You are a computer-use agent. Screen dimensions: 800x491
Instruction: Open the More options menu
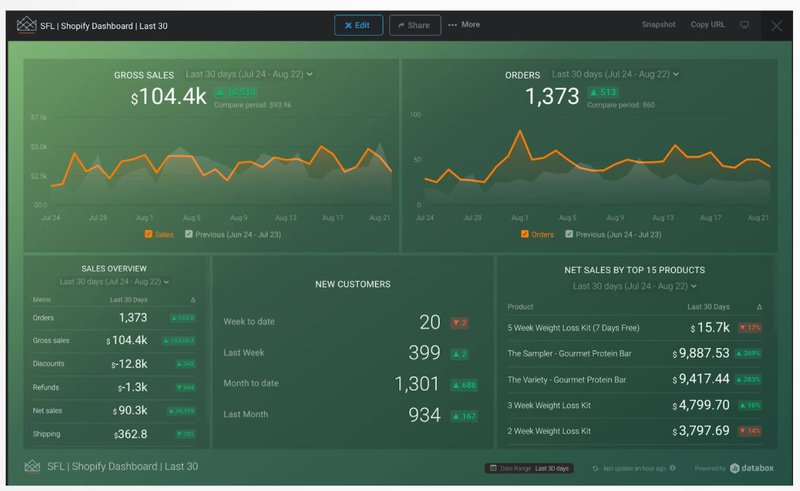(x=464, y=24)
